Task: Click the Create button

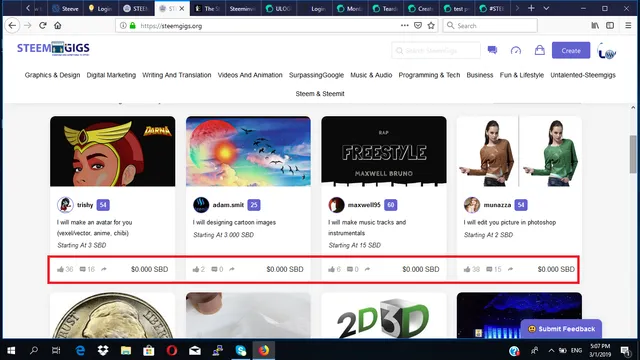Action: [x=571, y=50]
